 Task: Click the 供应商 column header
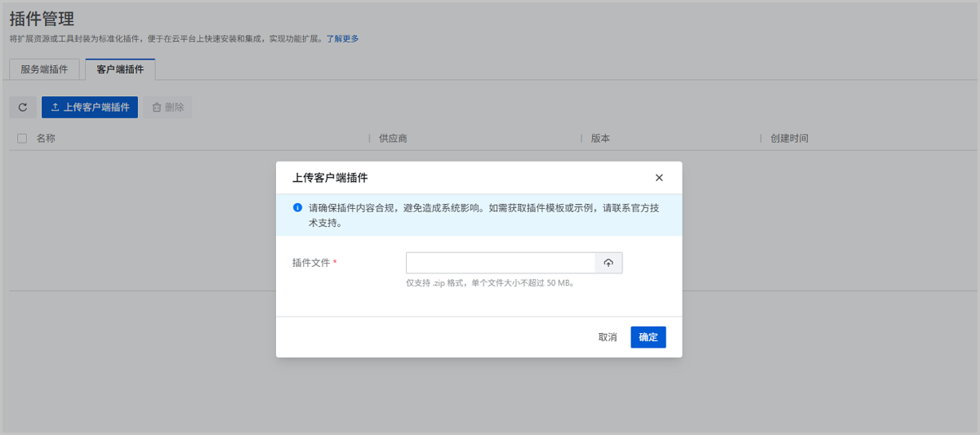(393, 139)
